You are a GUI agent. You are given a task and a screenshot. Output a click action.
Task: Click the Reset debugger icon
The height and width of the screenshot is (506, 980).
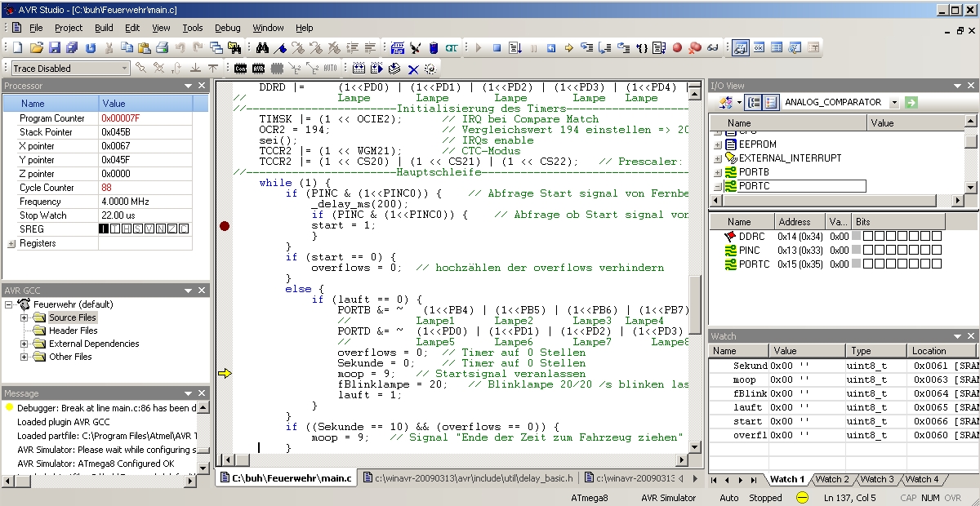point(551,48)
